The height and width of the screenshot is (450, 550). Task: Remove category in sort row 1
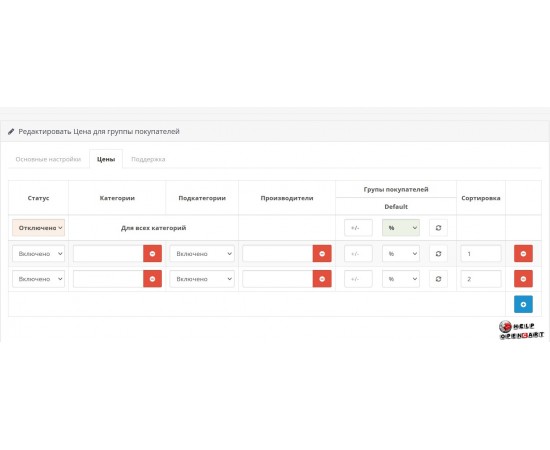tap(153, 254)
